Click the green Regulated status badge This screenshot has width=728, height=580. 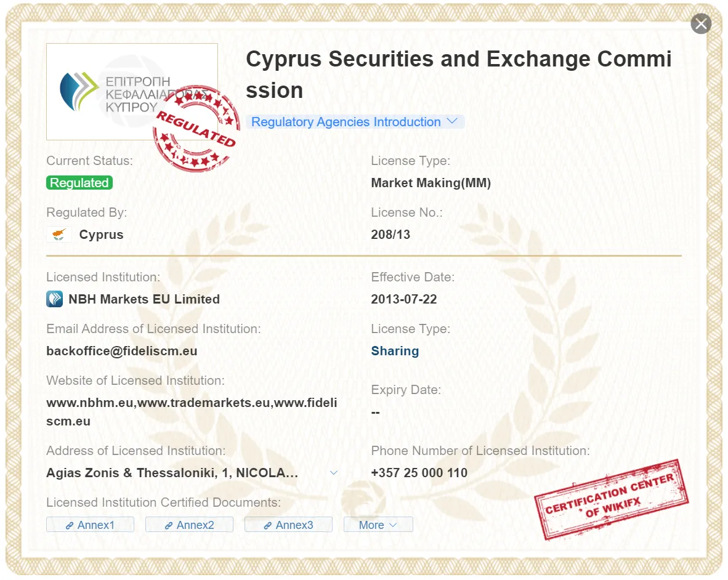pyautogui.click(x=79, y=183)
